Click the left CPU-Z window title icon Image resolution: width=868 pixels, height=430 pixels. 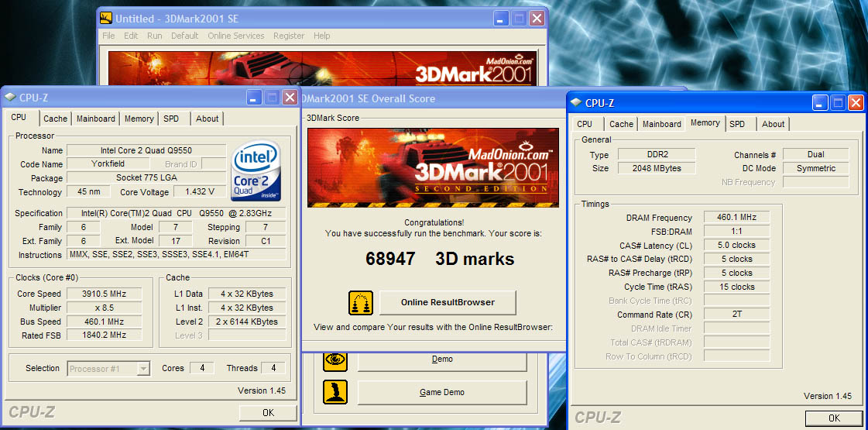pos(11,98)
